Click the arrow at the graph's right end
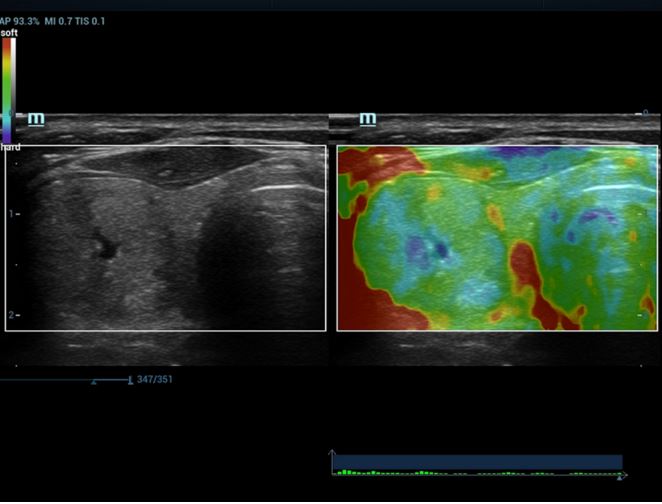 click(x=621, y=476)
